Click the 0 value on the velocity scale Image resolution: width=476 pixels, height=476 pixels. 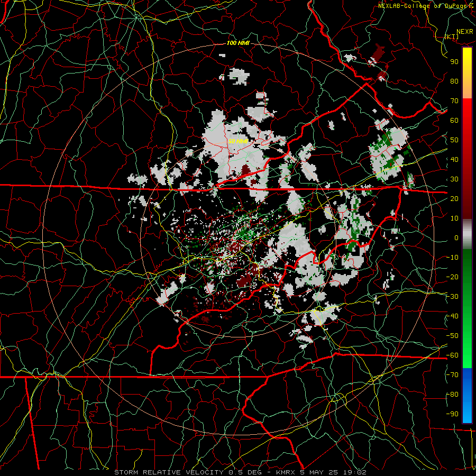coord(456,237)
